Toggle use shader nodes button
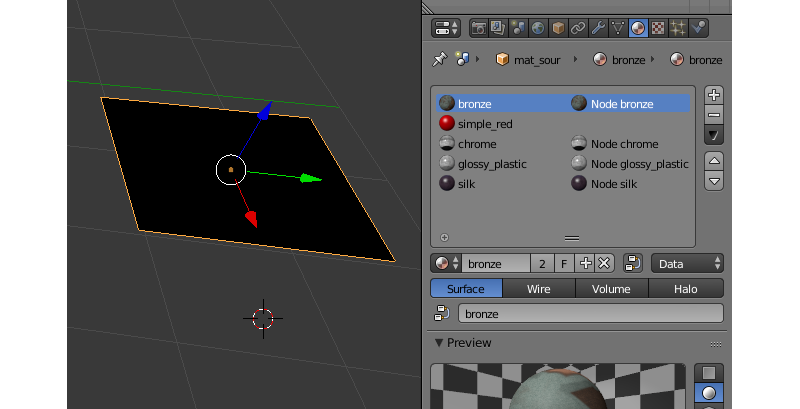Screen dimensions: 800x409 [633, 264]
